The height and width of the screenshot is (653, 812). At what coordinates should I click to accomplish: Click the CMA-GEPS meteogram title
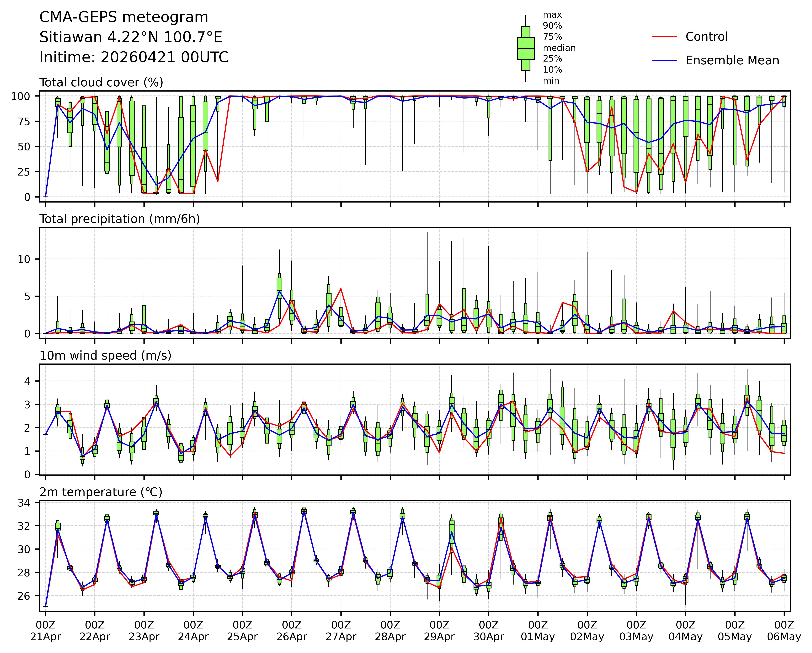[x=124, y=17]
